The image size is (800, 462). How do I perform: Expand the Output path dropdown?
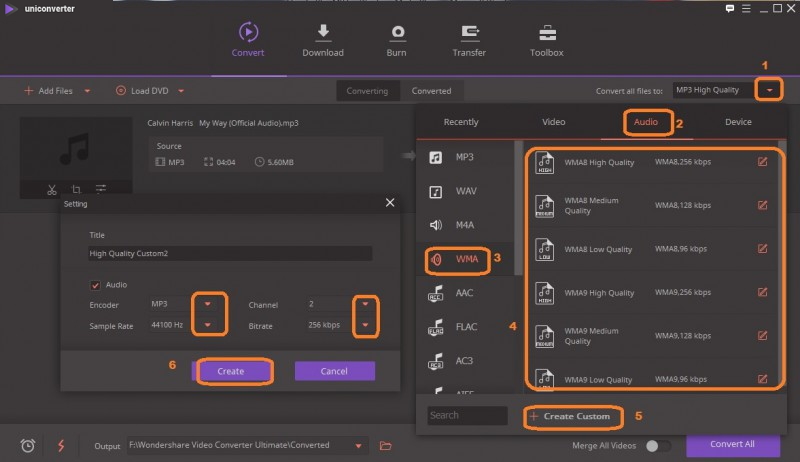[x=358, y=446]
